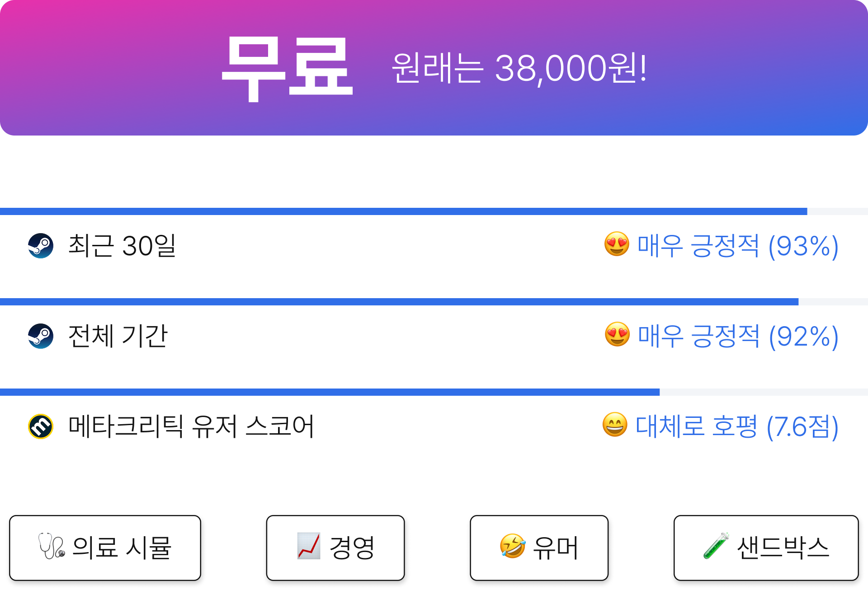The image size is (868, 590).
Task: Open the 대체로 호평 (7.6점) score link
Action: [737, 427]
